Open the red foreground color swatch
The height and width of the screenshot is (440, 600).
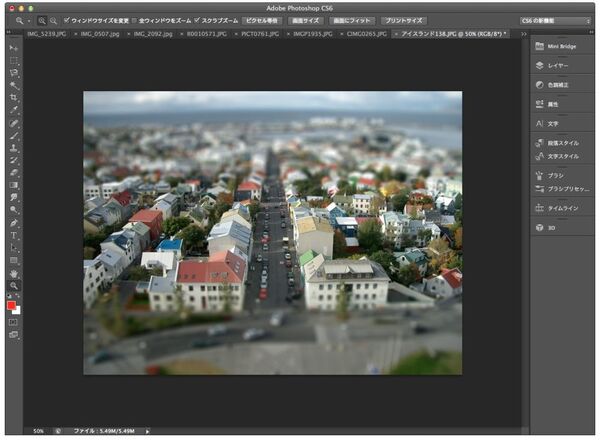click(x=11, y=305)
